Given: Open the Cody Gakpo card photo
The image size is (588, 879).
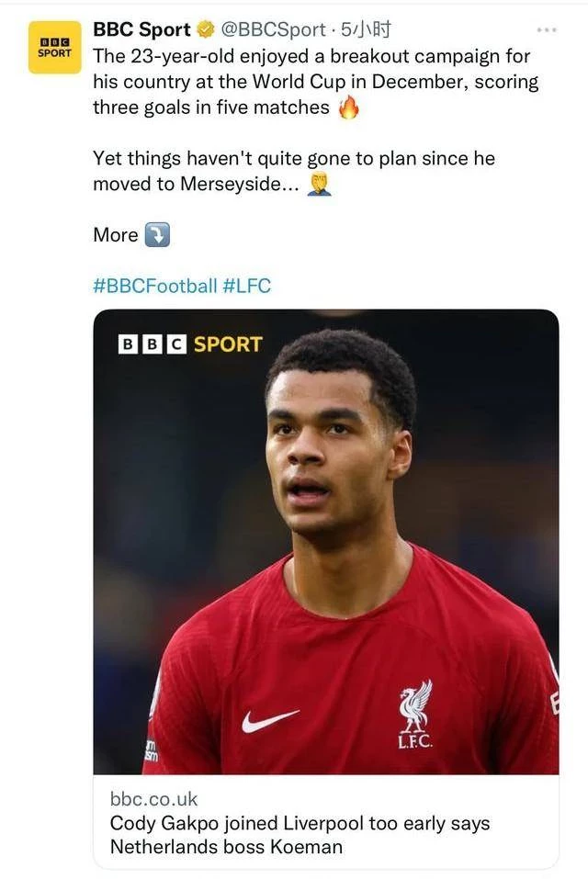Looking at the screenshot, I should pyautogui.click(x=325, y=542).
